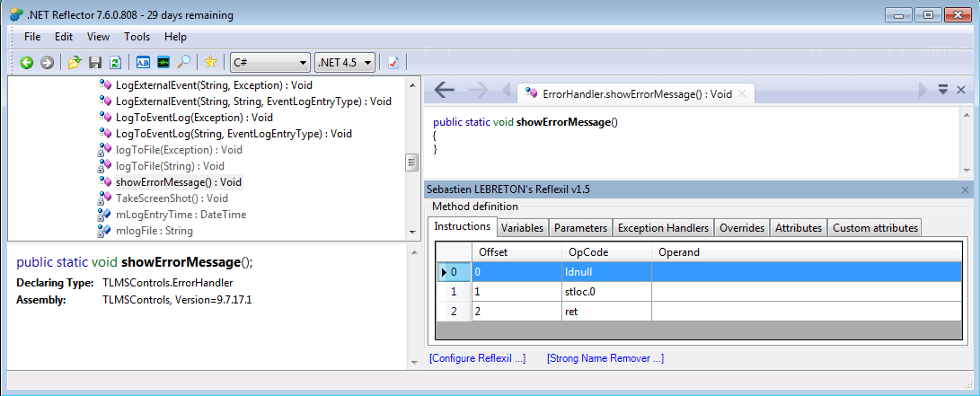980x396 pixels.
Task: Click TLMSControls.ErrorHandler declaring type
Action: [167, 283]
